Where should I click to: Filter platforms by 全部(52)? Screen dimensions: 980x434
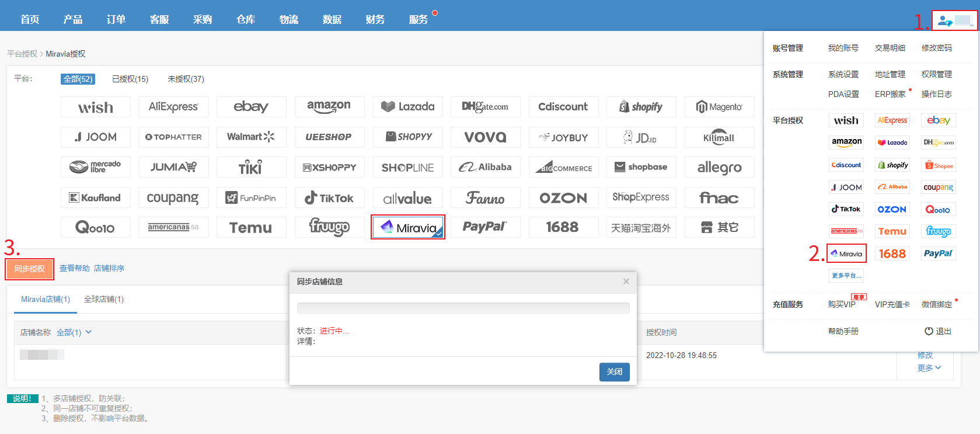point(78,79)
